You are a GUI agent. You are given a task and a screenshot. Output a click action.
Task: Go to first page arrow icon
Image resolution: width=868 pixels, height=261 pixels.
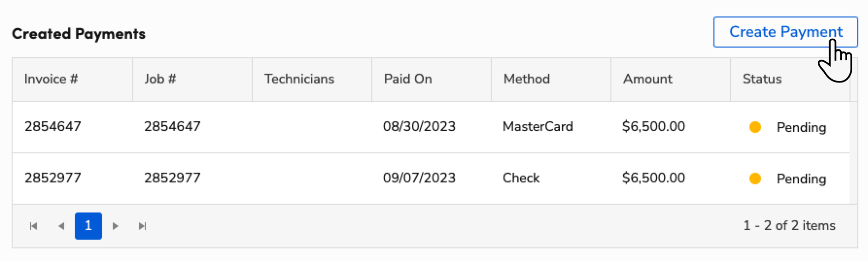pyautogui.click(x=34, y=226)
